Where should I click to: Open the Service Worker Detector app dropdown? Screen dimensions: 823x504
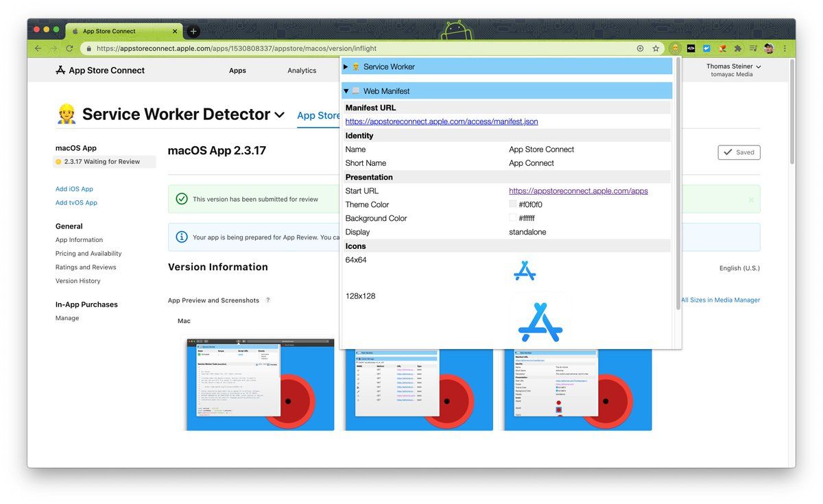tap(279, 115)
